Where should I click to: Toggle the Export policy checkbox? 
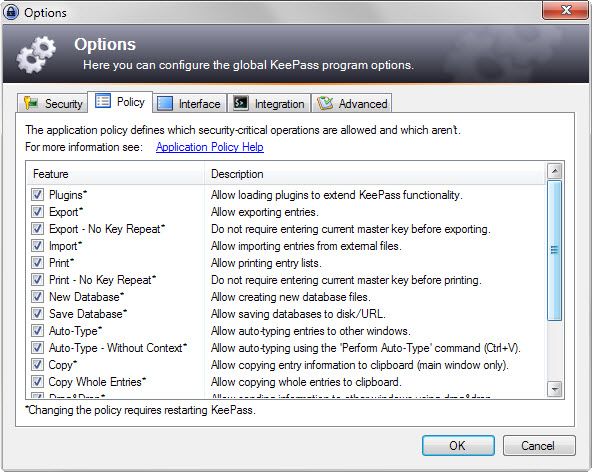[x=37, y=211]
